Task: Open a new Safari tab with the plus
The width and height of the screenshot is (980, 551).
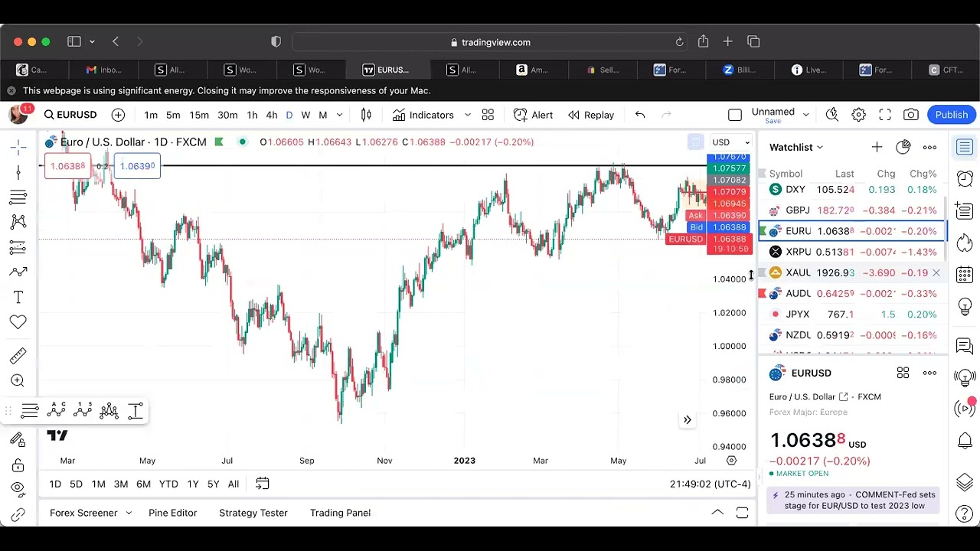Action: tap(727, 42)
